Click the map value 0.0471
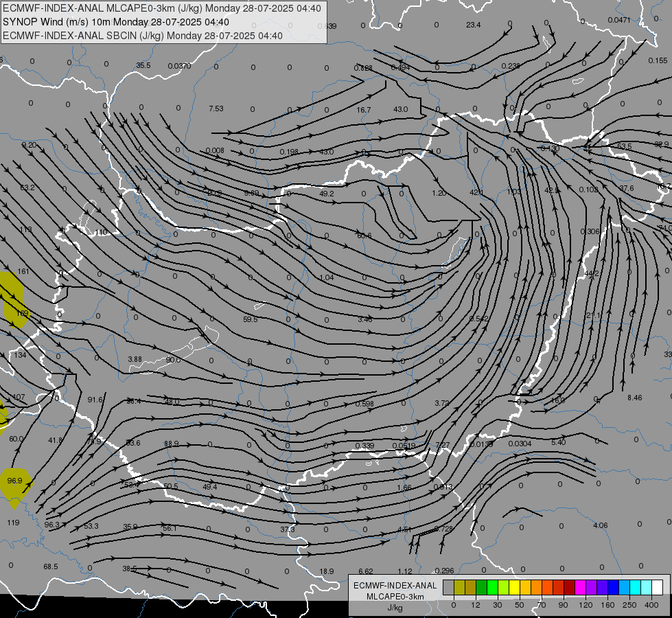 [x=619, y=20]
